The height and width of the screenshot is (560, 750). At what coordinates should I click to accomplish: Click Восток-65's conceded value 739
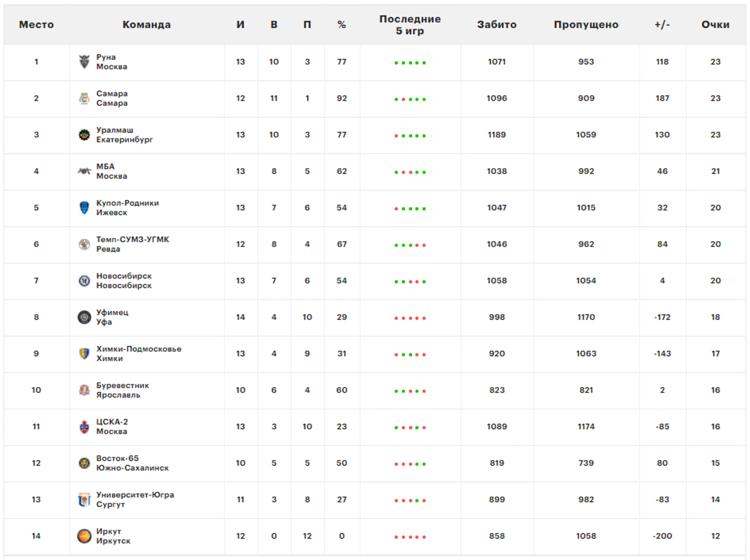point(586,463)
